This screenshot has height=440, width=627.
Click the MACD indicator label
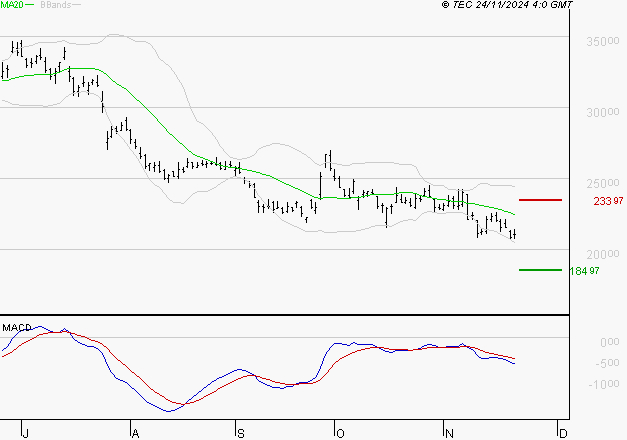[x=17, y=328]
